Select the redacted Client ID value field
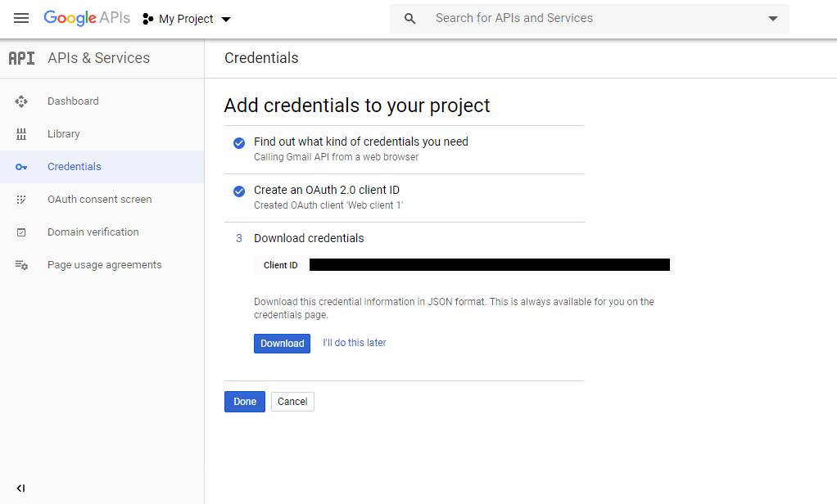Image resolution: width=837 pixels, height=504 pixels. [x=490, y=265]
